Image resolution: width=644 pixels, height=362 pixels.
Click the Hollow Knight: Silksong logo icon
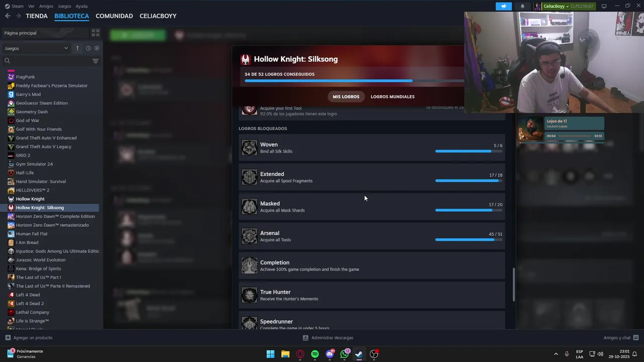click(245, 59)
